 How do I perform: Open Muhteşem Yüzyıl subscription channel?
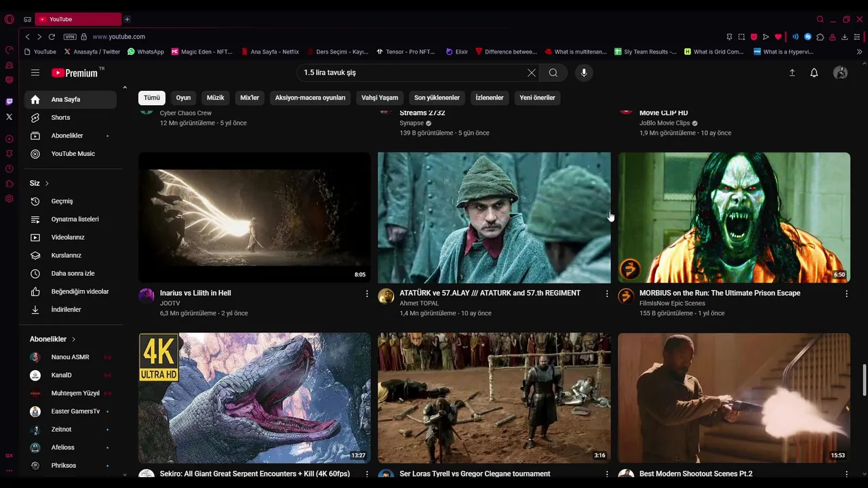pos(71,393)
